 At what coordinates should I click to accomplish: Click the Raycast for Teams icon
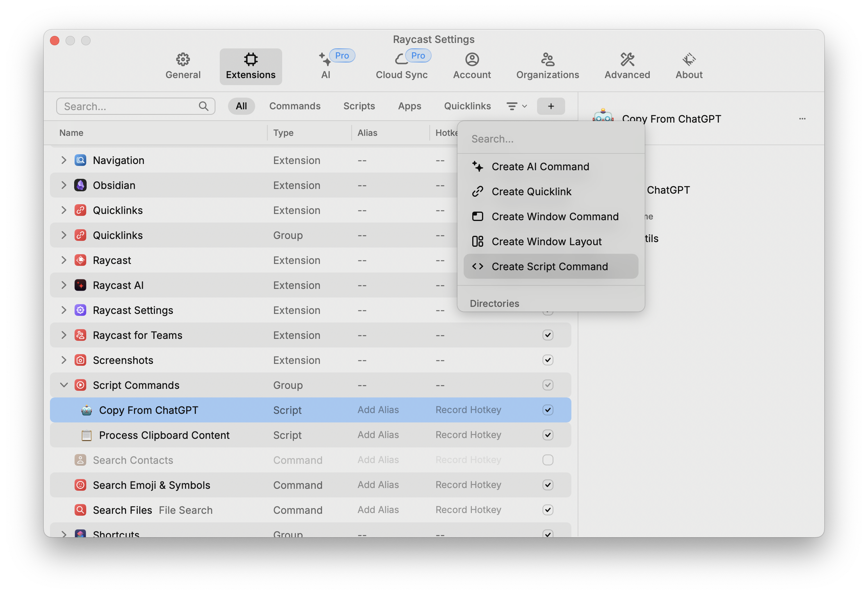coord(80,335)
